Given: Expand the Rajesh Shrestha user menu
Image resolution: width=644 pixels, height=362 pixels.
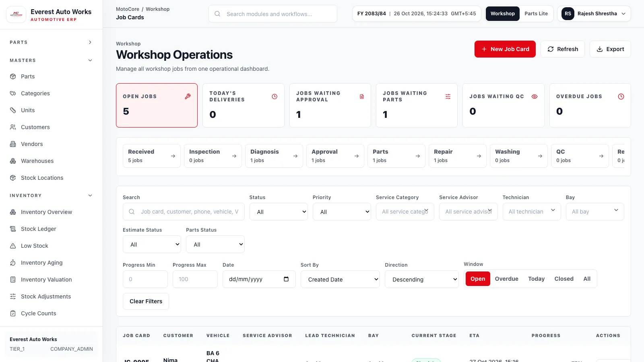Looking at the screenshot, I should (x=594, y=14).
